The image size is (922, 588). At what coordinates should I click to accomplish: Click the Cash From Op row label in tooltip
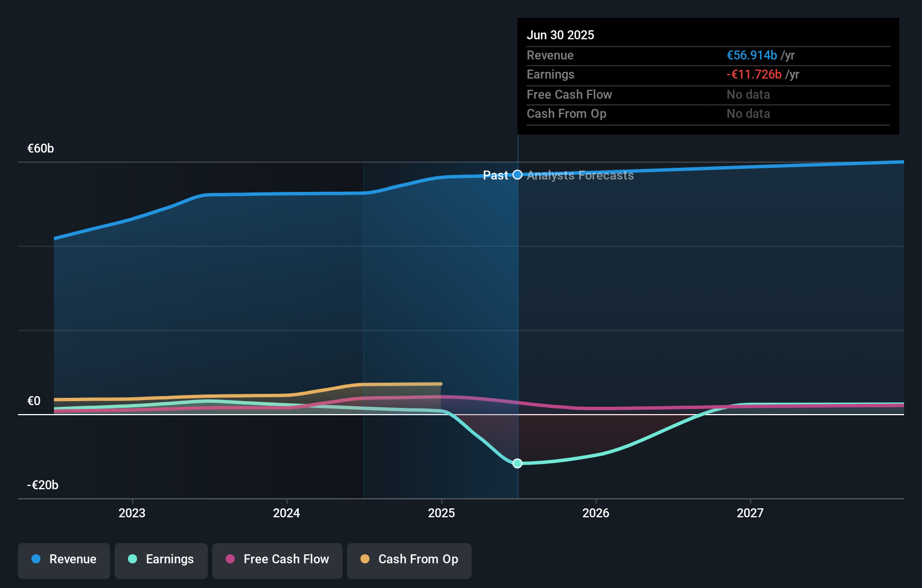pos(567,114)
